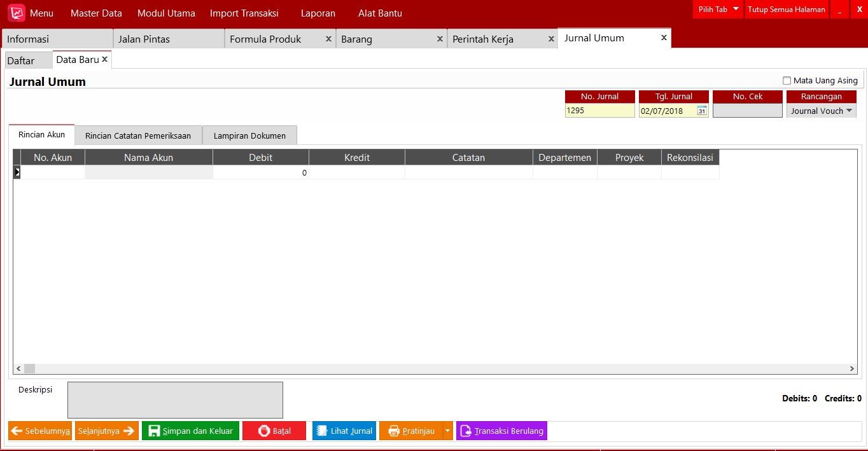This screenshot has width=868, height=451.
Task: Click the Pratinjau printer button
Action: [410, 431]
